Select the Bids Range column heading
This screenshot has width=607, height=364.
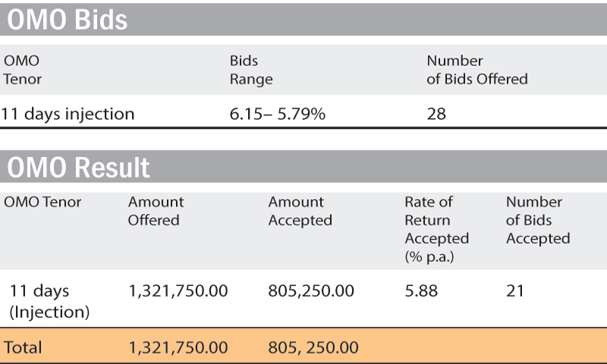251,70
